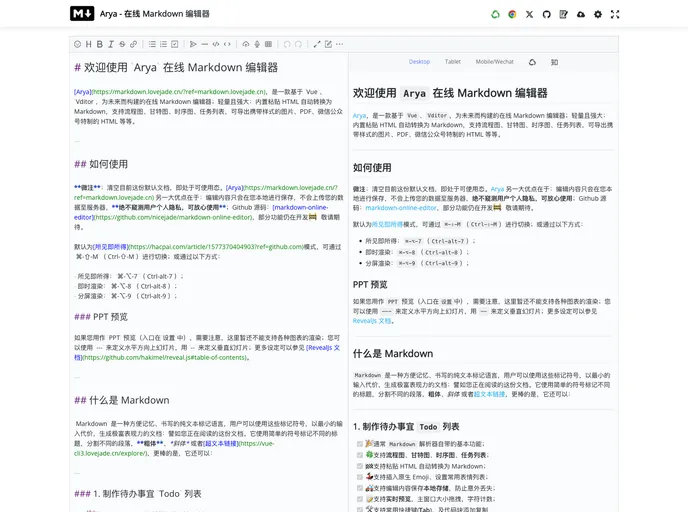Open the 超文本链接 link in preview
688x512 pixels.
[489, 394]
